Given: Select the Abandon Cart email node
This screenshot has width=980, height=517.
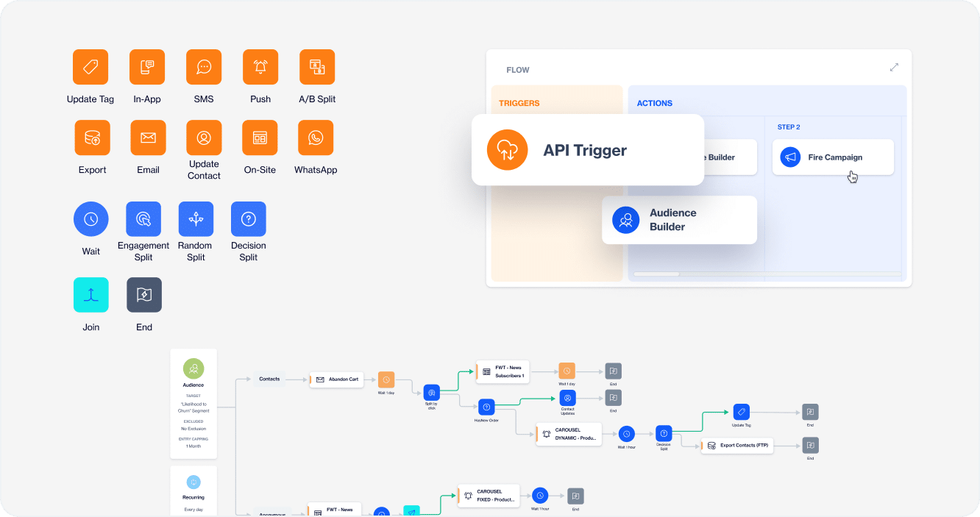Looking at the screenshot, I should tap(336, 379).
